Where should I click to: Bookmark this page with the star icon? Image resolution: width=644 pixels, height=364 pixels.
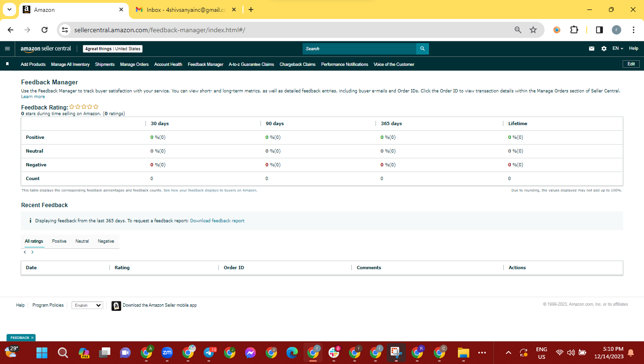[533, 29]
